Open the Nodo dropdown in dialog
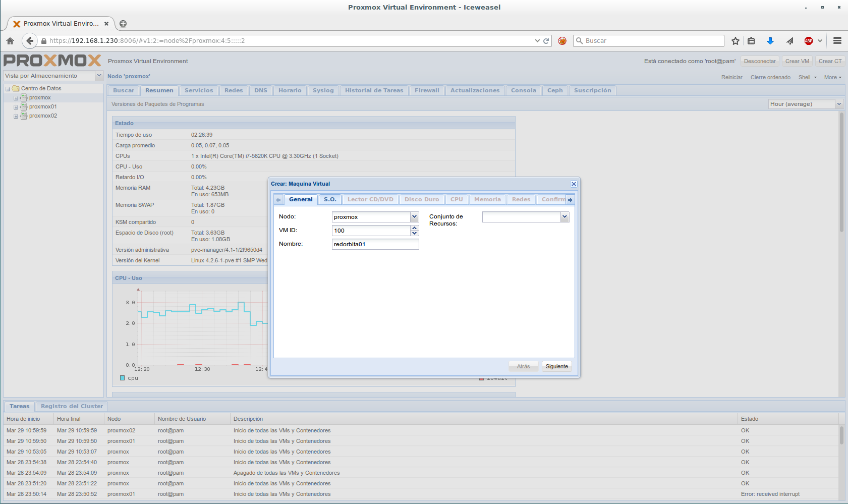Screen dimensions: 848x504 click(414, 217)
